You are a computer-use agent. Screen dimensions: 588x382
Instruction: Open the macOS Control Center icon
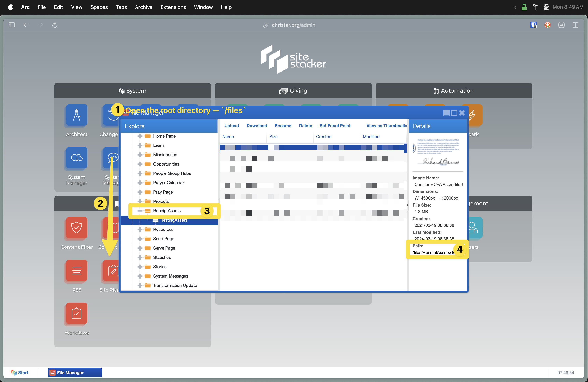click(546, 7)
